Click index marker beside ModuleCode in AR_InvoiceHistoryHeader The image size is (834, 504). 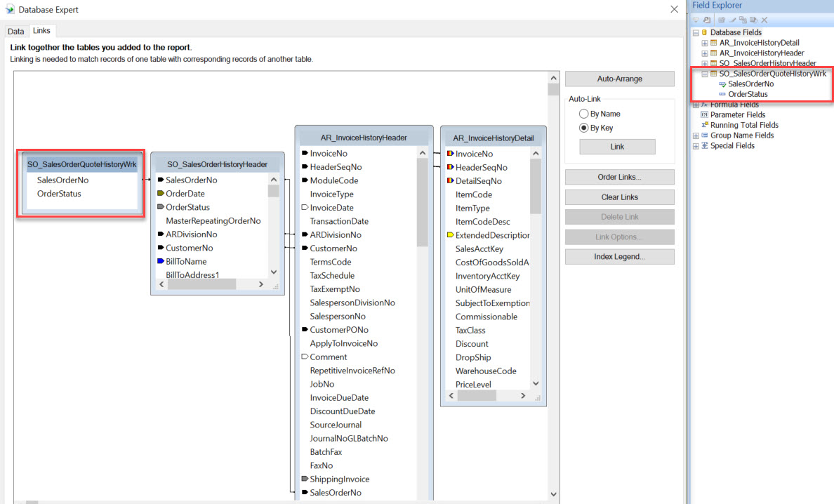click(305, 180)
